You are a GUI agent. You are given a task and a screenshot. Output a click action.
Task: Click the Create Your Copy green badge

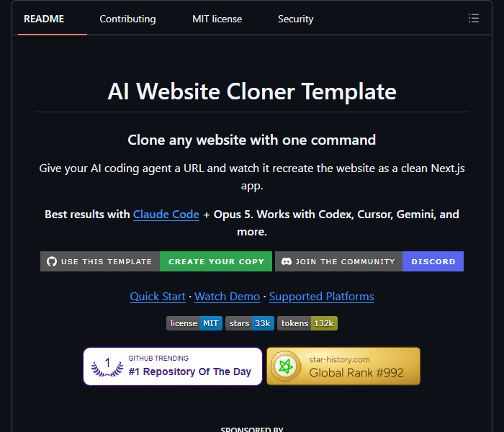click(x=216, y=261)
